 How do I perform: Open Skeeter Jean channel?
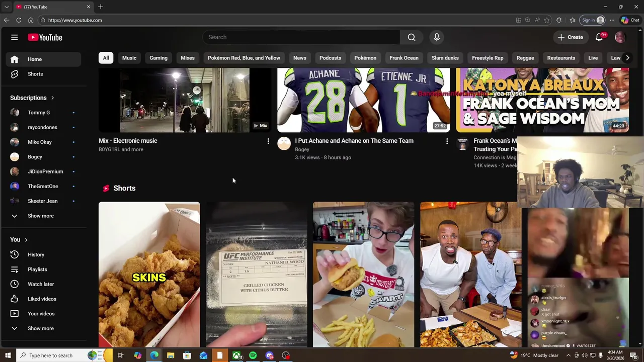tap(43, 201)
